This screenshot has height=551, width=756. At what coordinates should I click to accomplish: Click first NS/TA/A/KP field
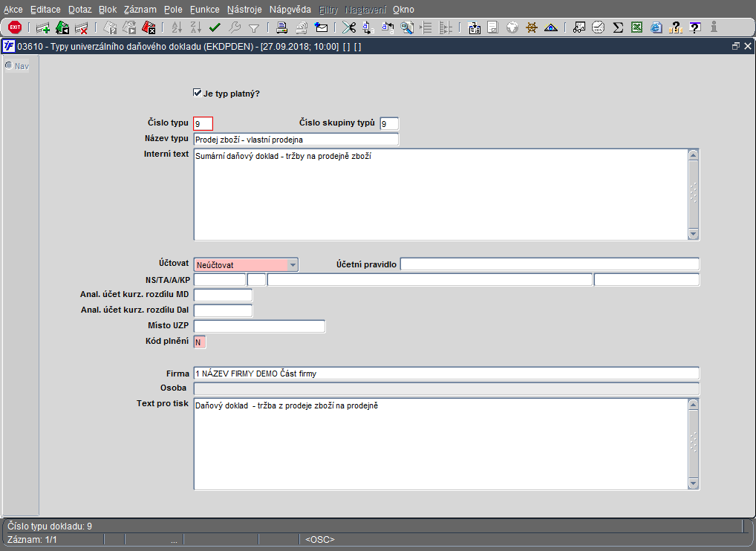click(x=220, y=280)
